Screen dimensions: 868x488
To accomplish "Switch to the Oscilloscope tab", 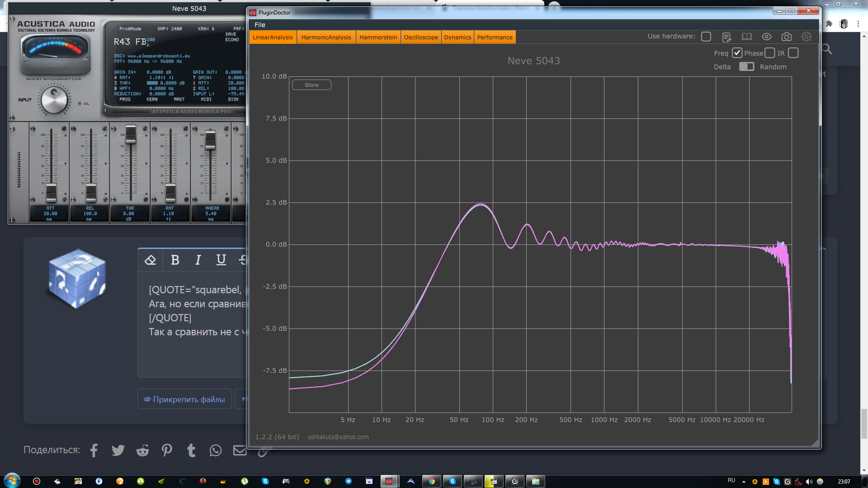I will [x=421, y=38].
